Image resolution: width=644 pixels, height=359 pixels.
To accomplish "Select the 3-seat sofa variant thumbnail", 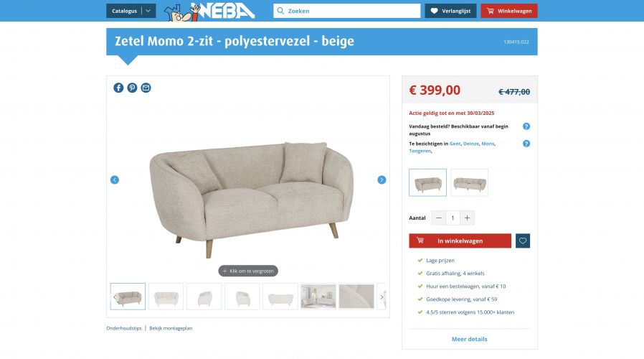I will (x=470, y=182).
